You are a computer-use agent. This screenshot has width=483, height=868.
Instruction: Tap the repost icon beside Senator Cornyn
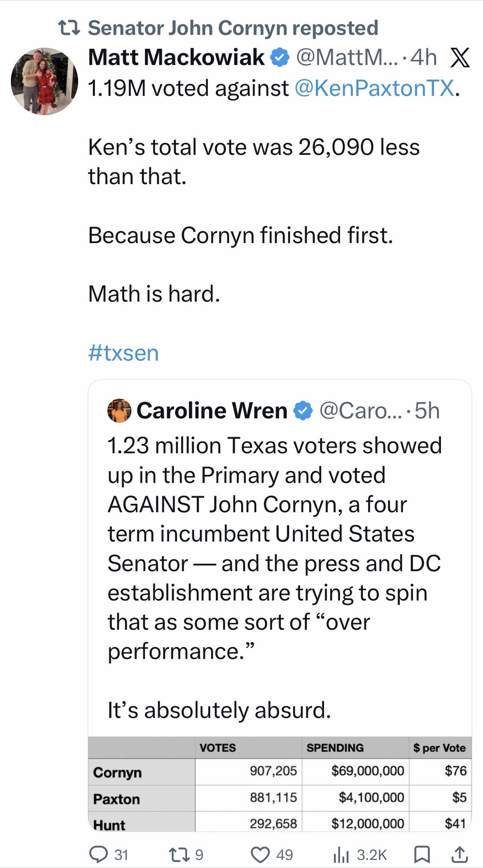[69, 28]
